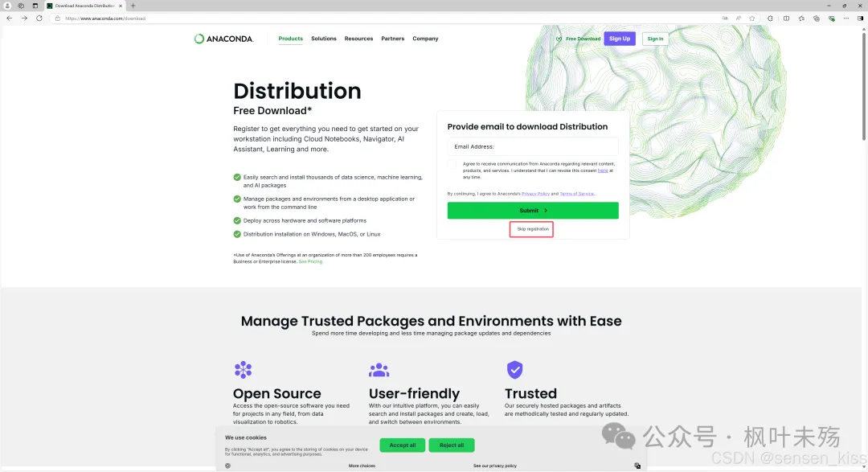This screenshot has height=472, width=868.
Task: Open the tab actions menu icon
Action: point(35,6)
